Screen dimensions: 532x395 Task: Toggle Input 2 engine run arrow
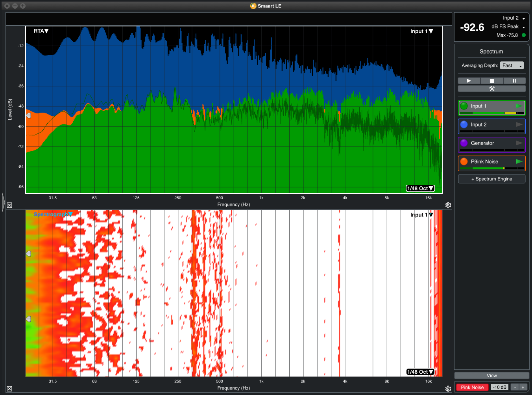tap(519, 124)
